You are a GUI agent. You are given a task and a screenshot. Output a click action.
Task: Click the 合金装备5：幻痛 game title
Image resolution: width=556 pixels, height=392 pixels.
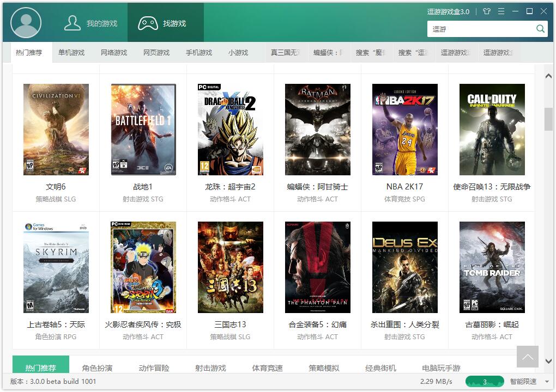coord(317,324)
